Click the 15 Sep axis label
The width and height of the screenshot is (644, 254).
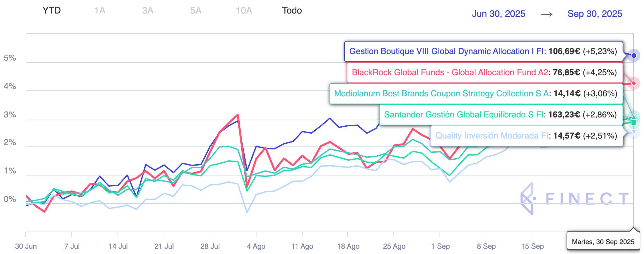pyautogui.click(x=532, y=246)
